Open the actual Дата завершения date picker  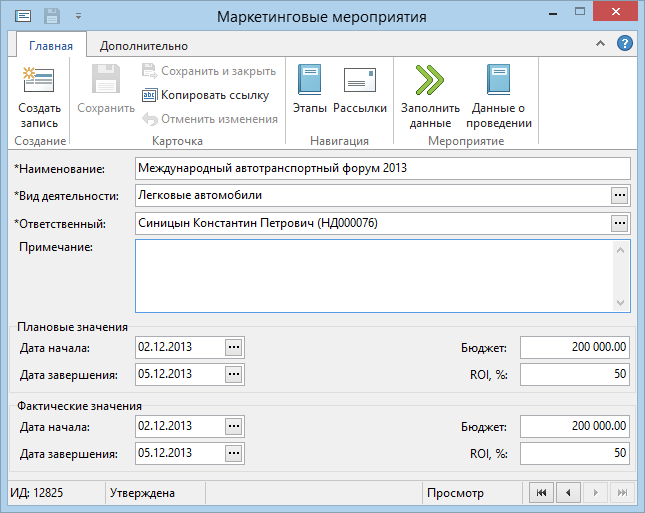coord(234,454)
